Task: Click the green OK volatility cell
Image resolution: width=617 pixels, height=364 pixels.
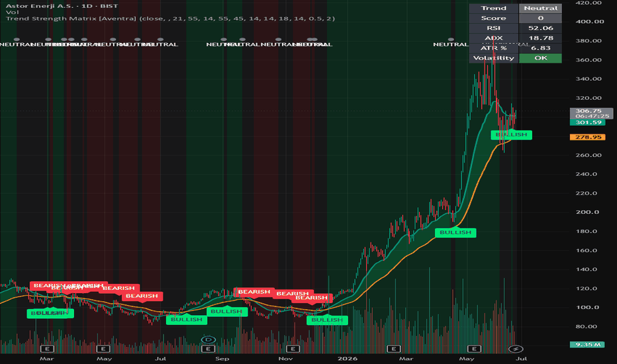Action: point(540,58)
